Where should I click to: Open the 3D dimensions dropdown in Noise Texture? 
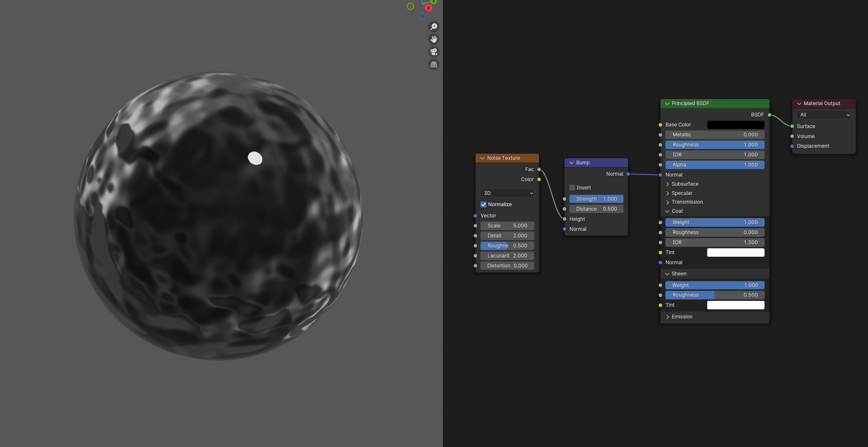pos(507,193)
